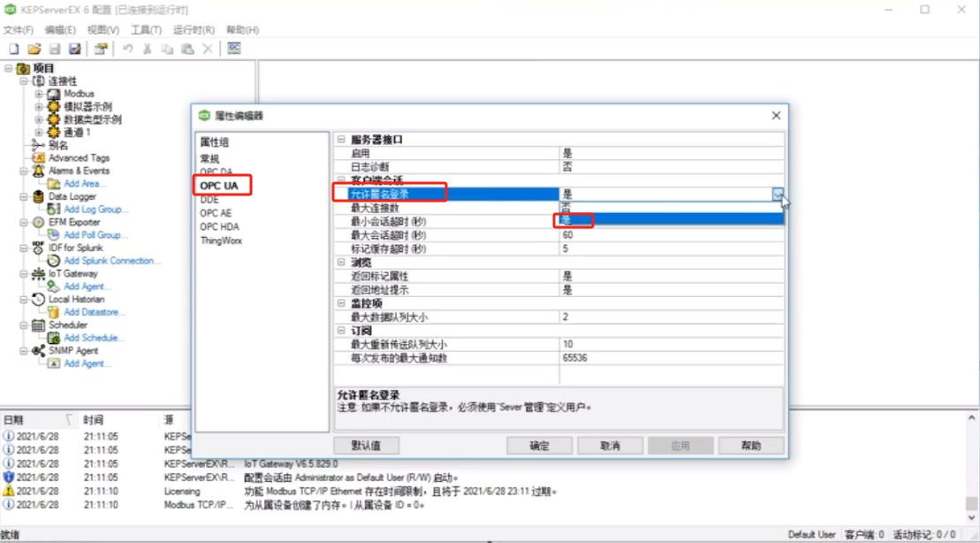Expand the 通道 1 channel node
Viewport: 980px width, 543px height.
point(39,133)
